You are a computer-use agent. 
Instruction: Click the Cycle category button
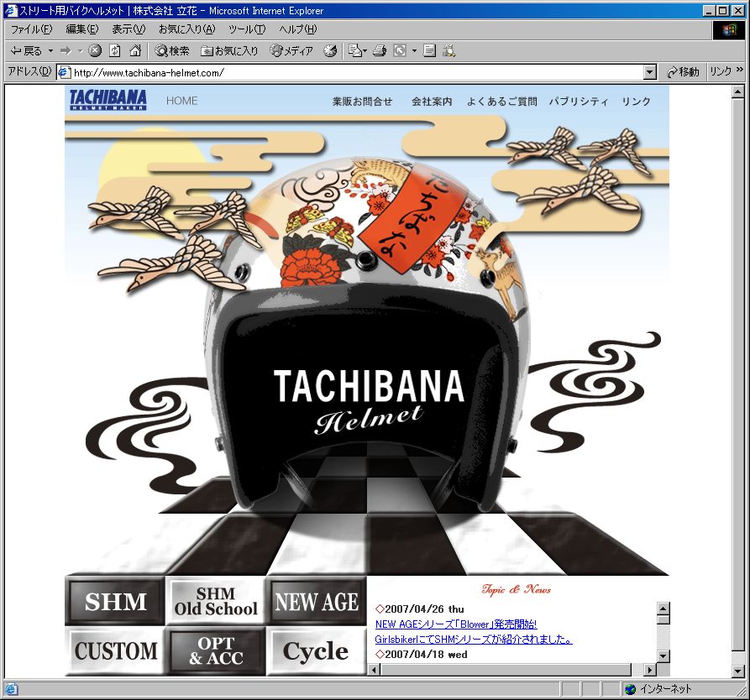tap(316, 650)
